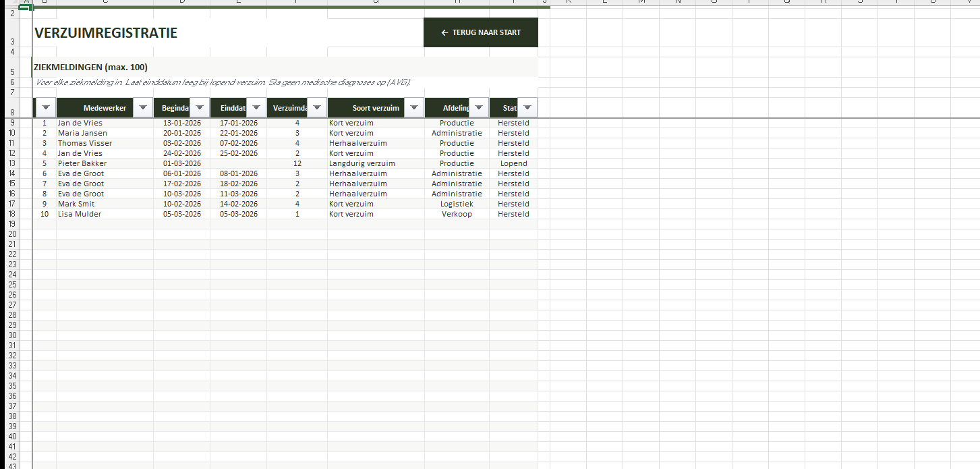Viewport: 980px width, 469px height.
Task: Click the Terug naar start button
Action: 480,32
